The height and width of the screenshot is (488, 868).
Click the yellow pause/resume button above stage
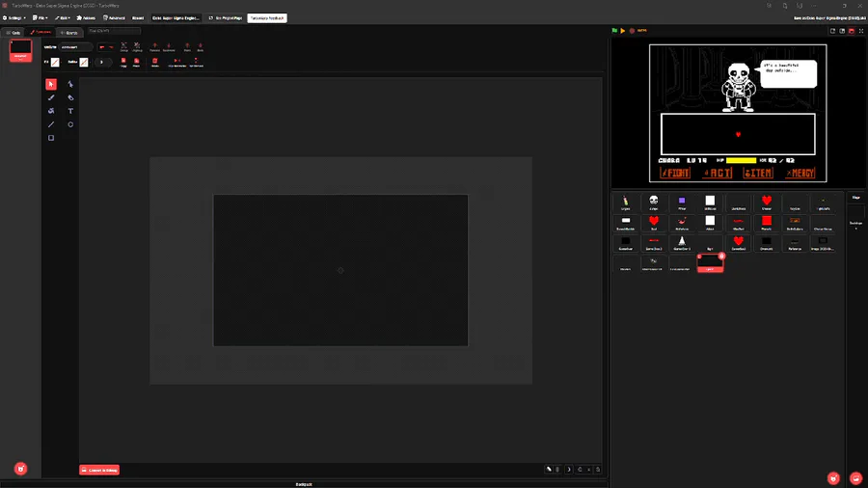pos(623,31)
